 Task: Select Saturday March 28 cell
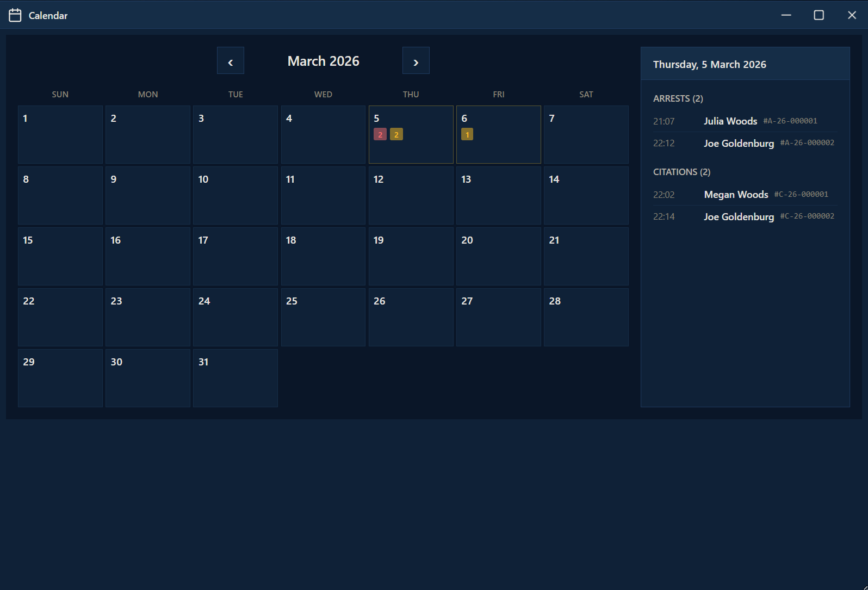click(x=586, y=318)
